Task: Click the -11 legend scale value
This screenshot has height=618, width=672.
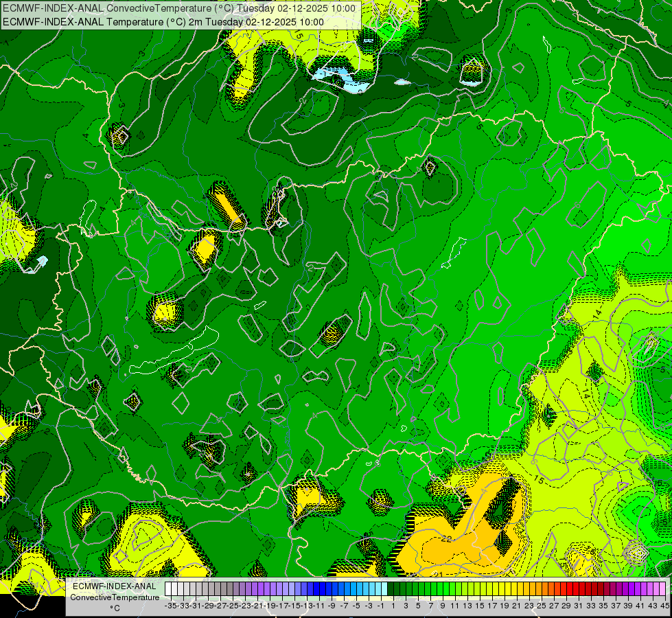Action: [x=318, y=606]
